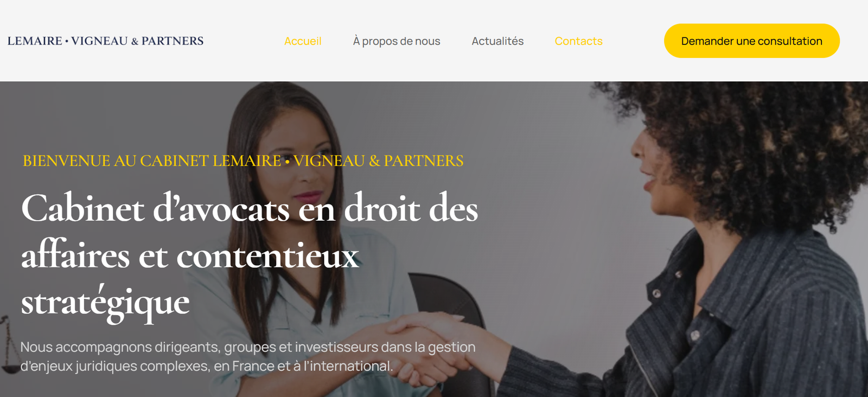Click the word stratégique in the headline
Screen dimensions: 868x397
click(105, 302)
